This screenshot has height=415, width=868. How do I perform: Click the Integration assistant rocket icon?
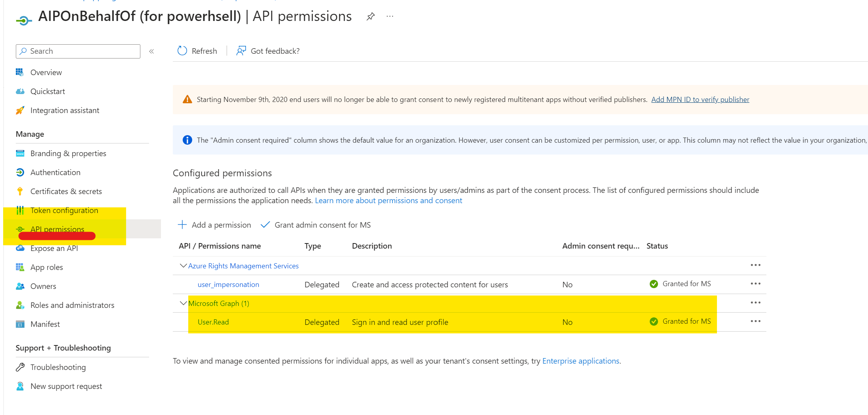click(x=20, y=110)
